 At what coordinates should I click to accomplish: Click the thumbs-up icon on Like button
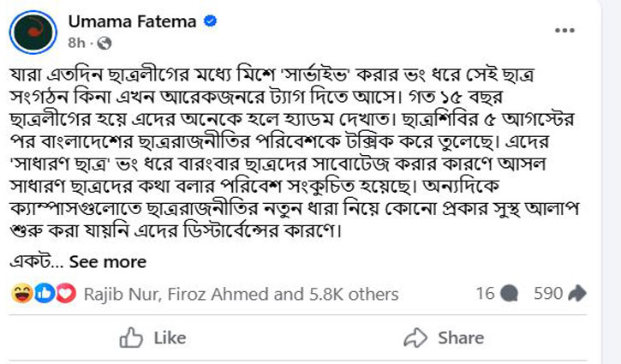130,338
